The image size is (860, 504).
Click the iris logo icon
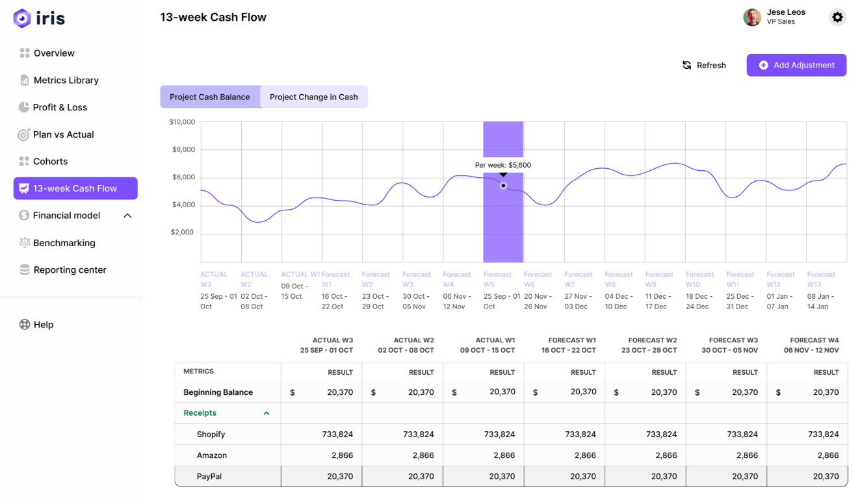coord(22,18)
